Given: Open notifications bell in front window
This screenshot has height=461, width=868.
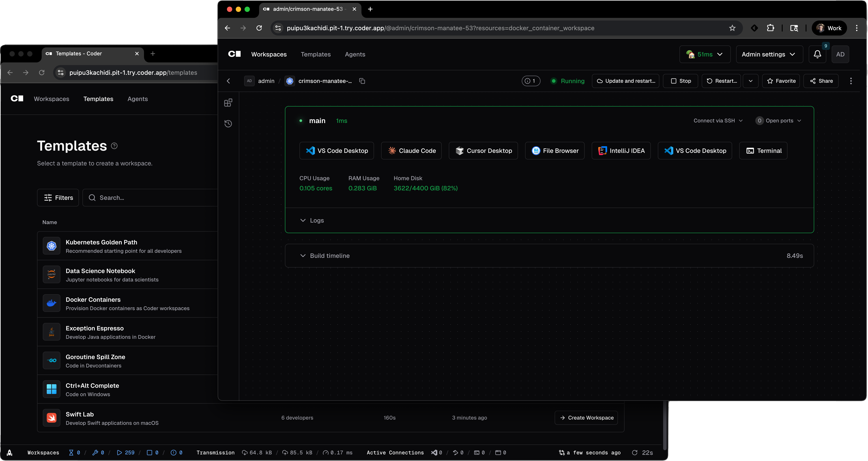Looking at the screenshot, I should point(817,54).
